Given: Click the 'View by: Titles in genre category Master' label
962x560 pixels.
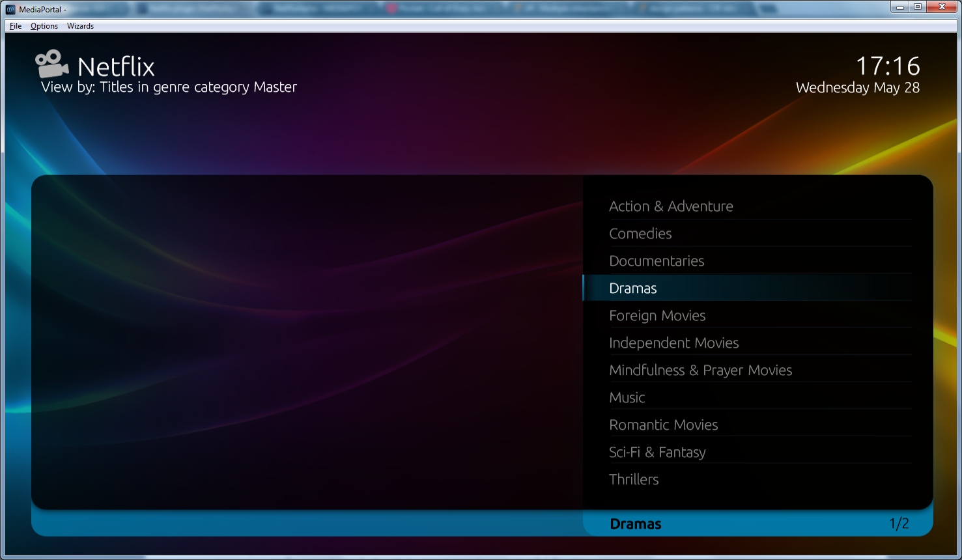Looking at the screenshot, I should point(169,87).
